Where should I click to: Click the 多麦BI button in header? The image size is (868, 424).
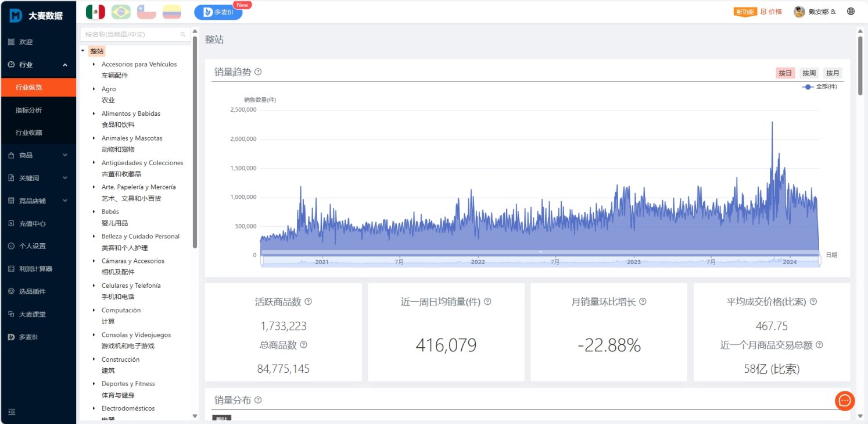click(218, 12)
